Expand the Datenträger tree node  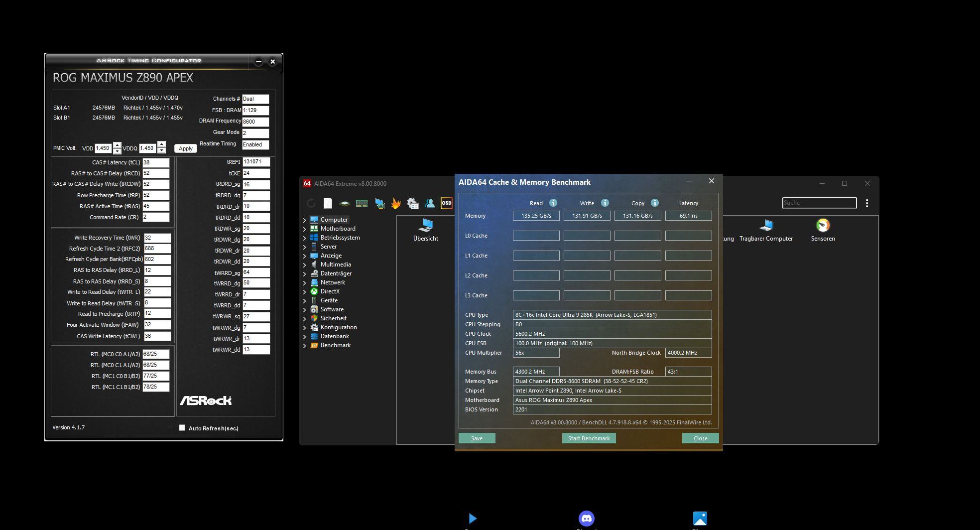click(x=304, y=273)
